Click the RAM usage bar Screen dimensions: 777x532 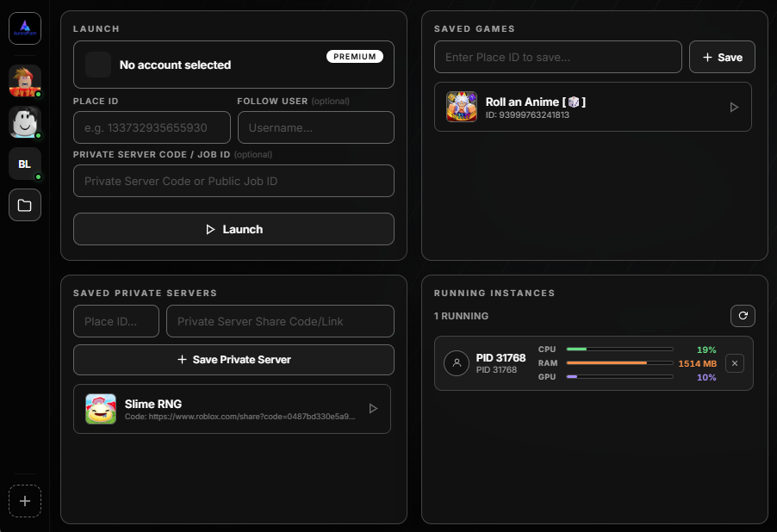click(619, 363)
